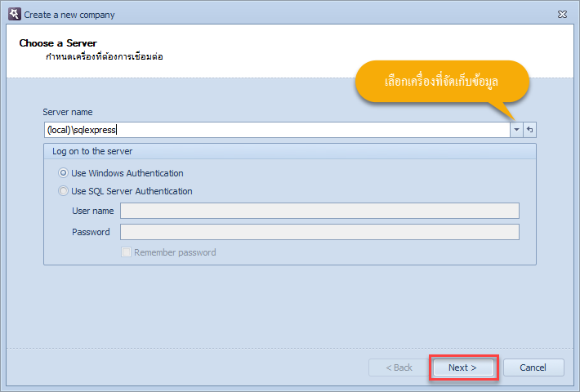Click the Next > button
The image size is (580, 392).
463,367
